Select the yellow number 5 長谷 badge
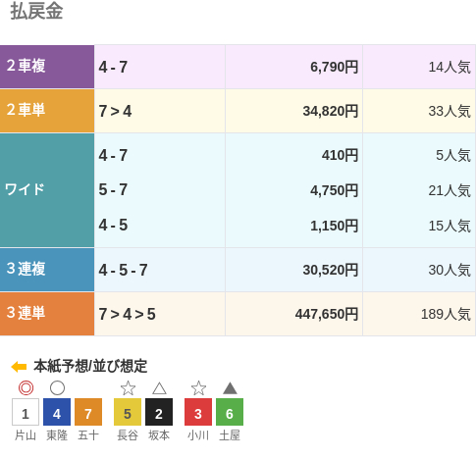476x459 pixels. [128, 412]
